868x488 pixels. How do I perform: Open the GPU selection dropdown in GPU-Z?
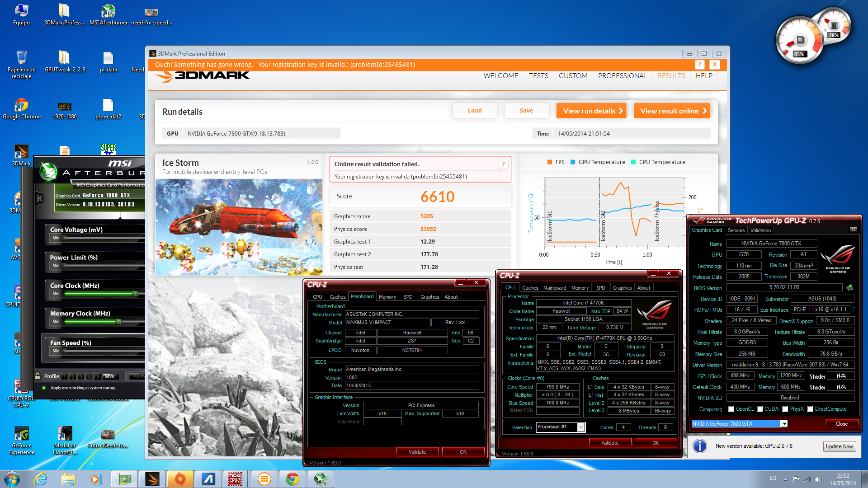[x=784, y=424]
